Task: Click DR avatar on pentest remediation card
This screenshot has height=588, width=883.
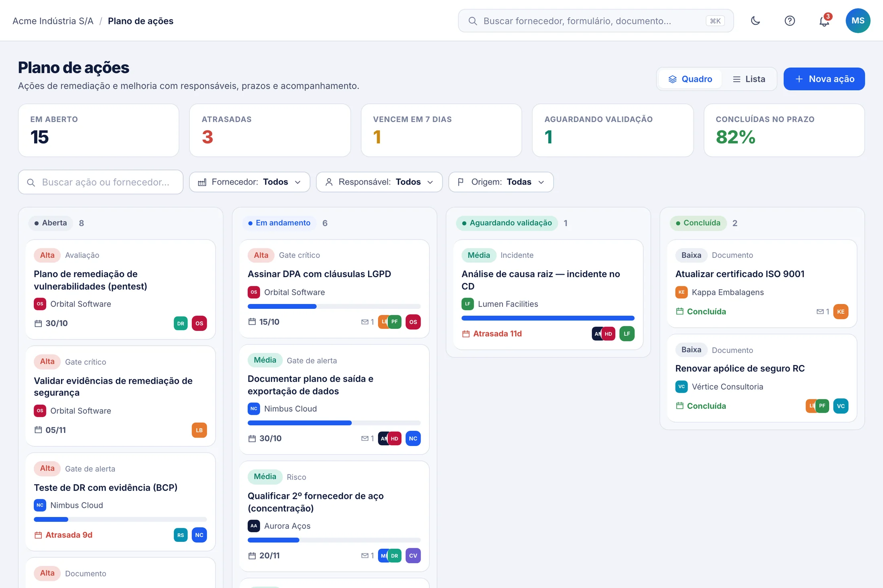Action: tap(181, 323)
